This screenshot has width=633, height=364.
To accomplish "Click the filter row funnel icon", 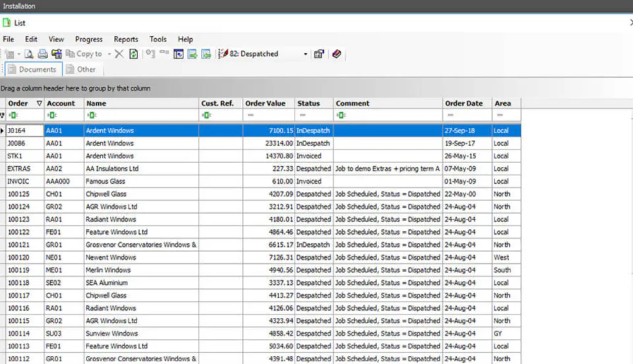I will point(3,115).
